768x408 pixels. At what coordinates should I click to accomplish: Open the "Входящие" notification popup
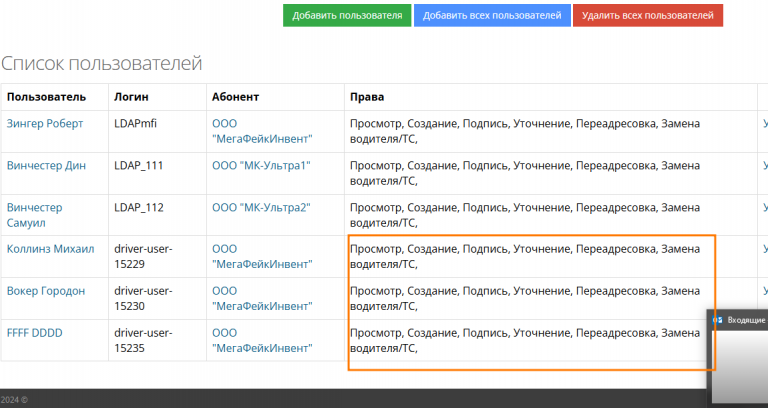[745, 320]
